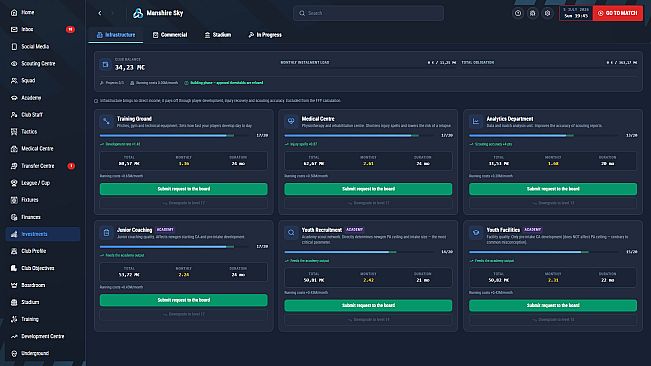651x366 pixels.
Task: Open the Scouting Centre sidebar icon
Action: 14,63
